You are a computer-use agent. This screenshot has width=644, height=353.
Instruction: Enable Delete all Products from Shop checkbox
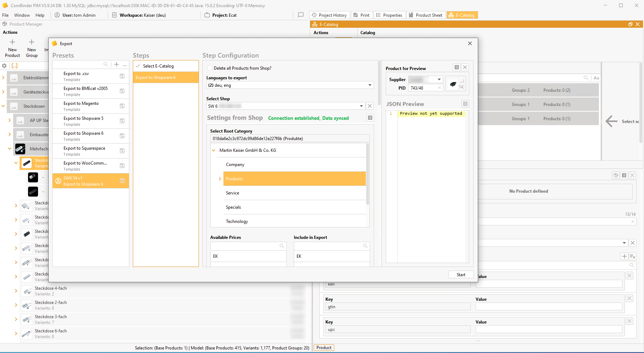point(210,68)
